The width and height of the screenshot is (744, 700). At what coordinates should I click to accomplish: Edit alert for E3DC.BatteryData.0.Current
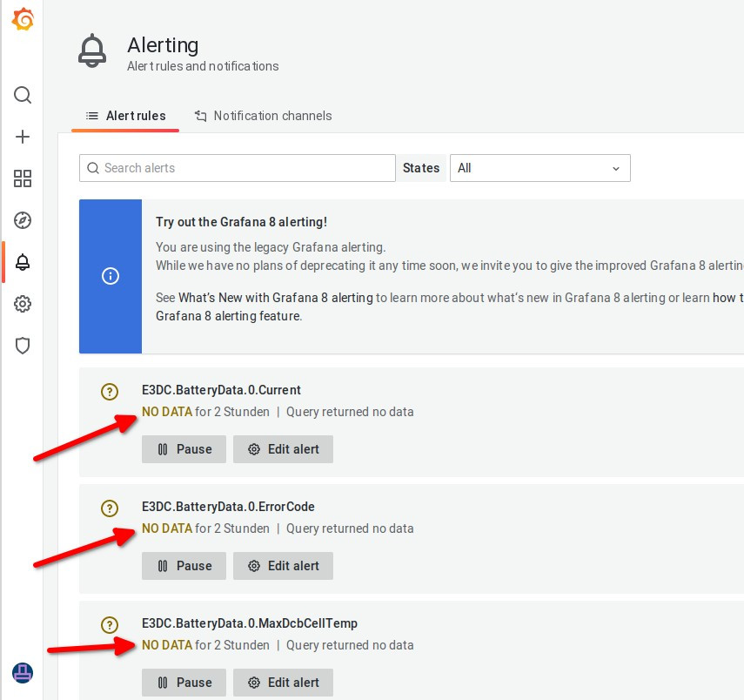[x=284, y=449]
